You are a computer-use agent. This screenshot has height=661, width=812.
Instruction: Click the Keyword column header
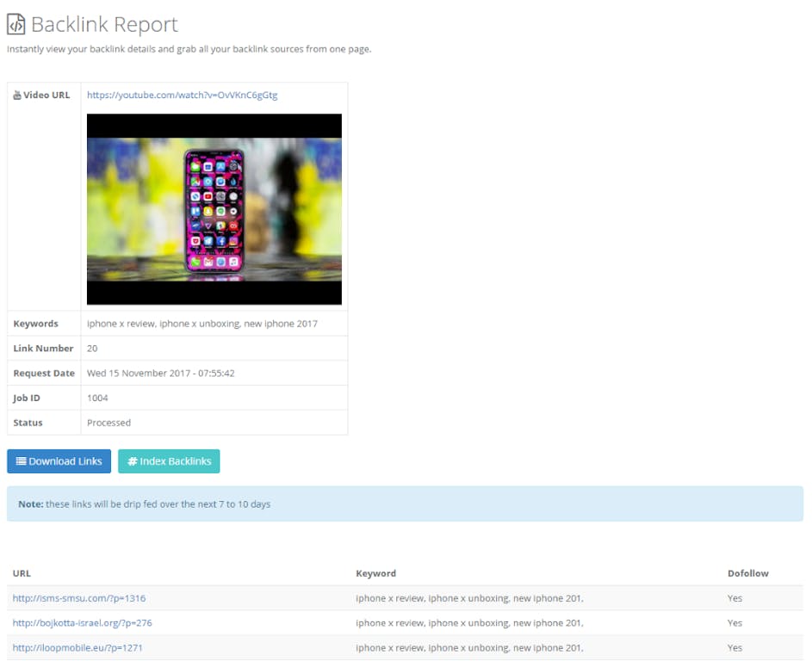(x=375, y=573)
